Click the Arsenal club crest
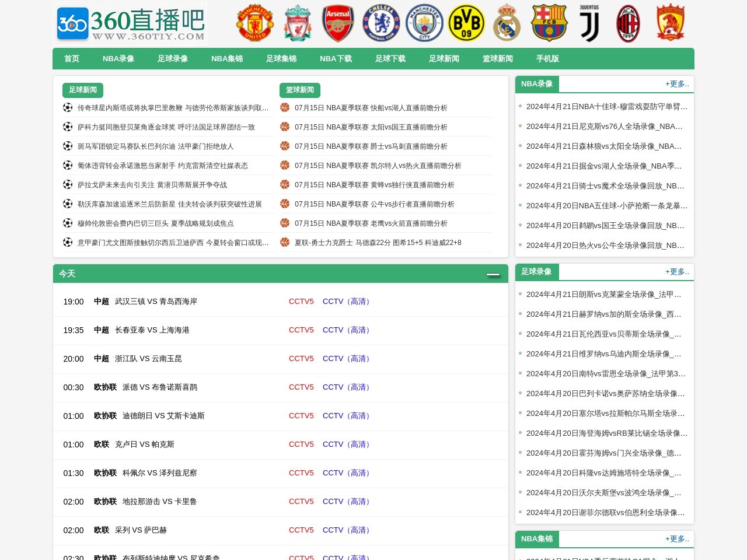747x560 pixels. click(x=338, y=23)
